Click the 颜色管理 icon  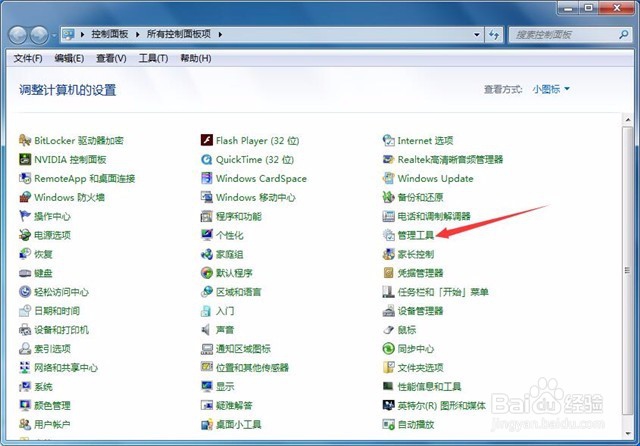pos(25,405)
